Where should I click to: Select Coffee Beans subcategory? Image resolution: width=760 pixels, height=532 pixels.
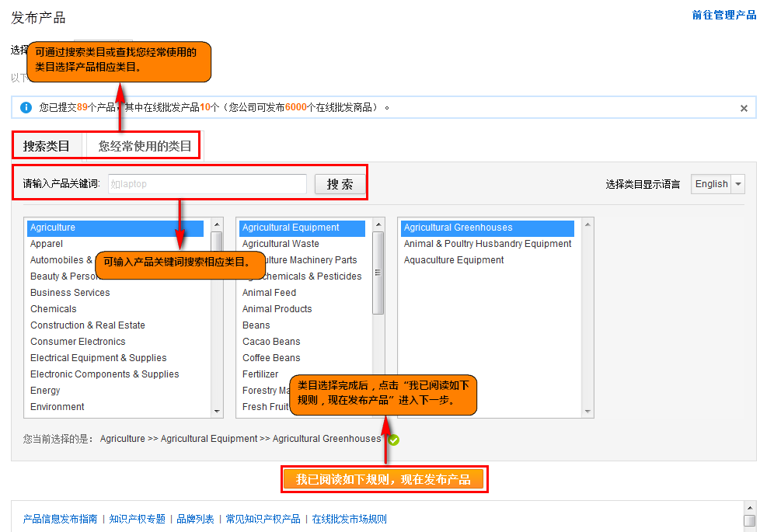271,358
